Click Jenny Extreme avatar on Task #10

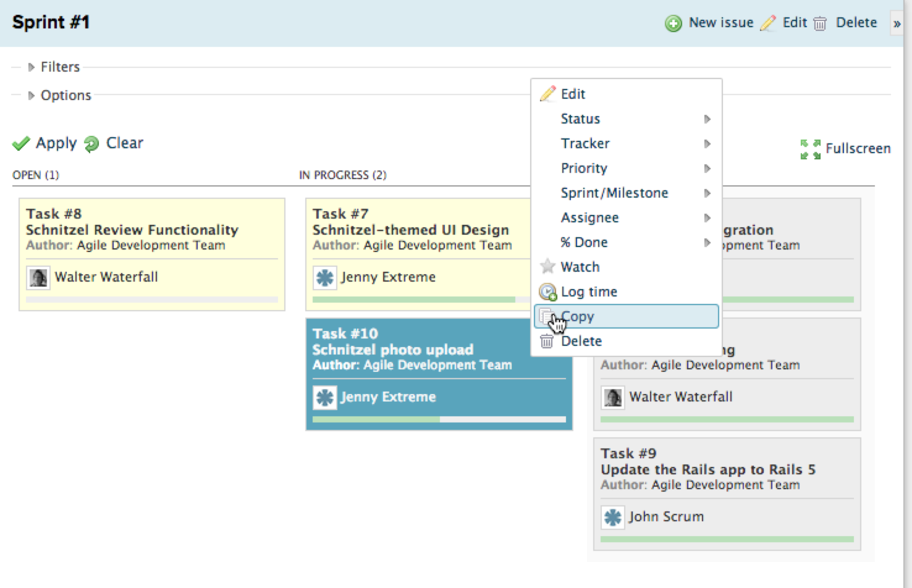[324, 397]
